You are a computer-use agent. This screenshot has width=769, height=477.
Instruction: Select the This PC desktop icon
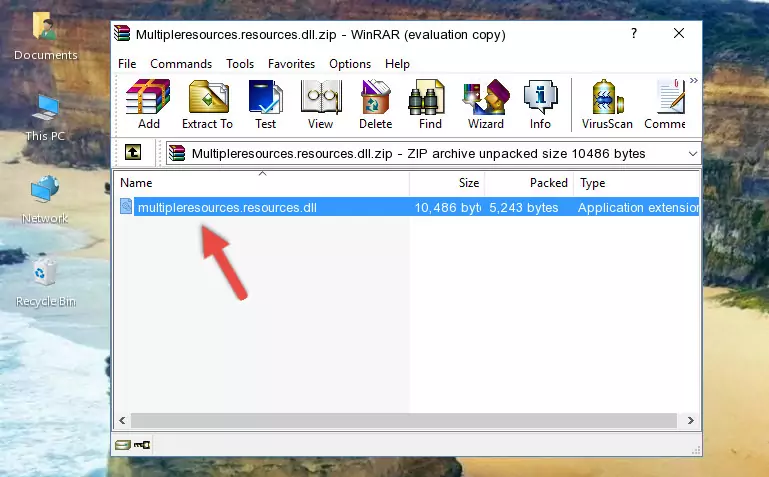pos(45,118)
